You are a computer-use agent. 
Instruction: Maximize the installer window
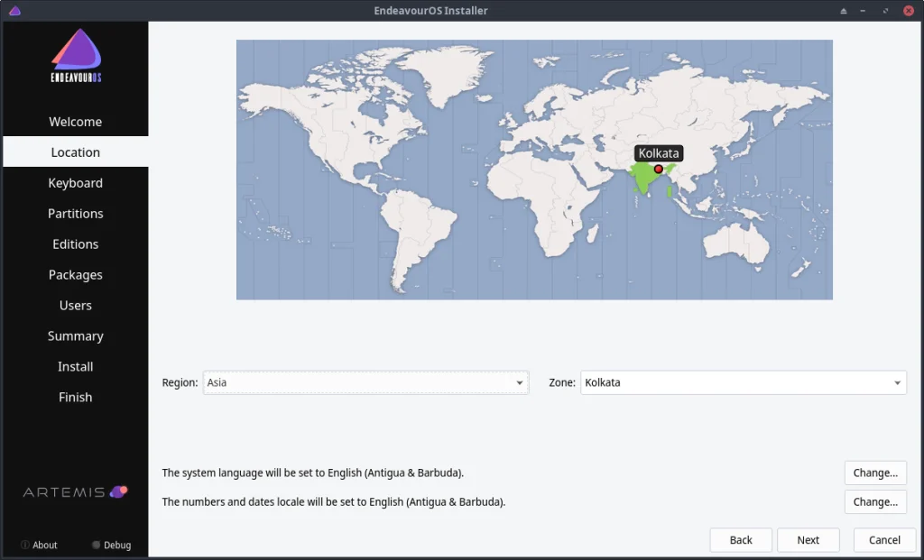(885, 11)
